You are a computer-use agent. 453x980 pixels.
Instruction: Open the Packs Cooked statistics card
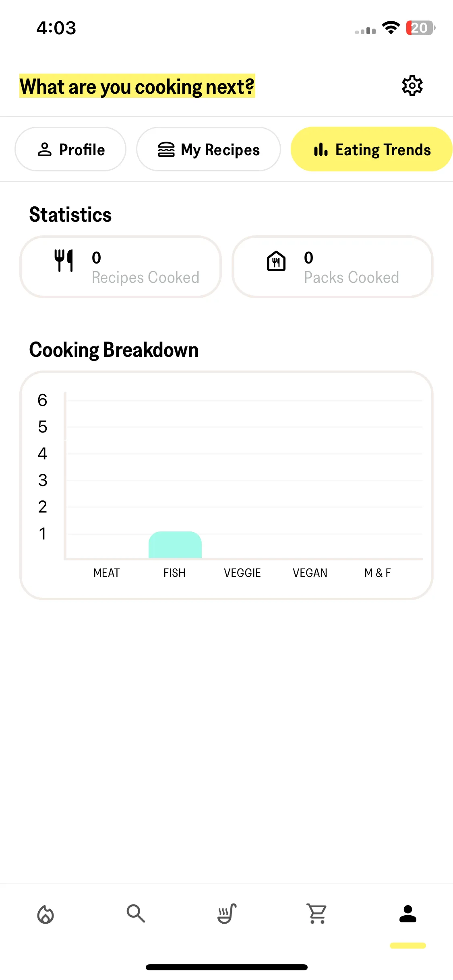(x=333, y=267)
